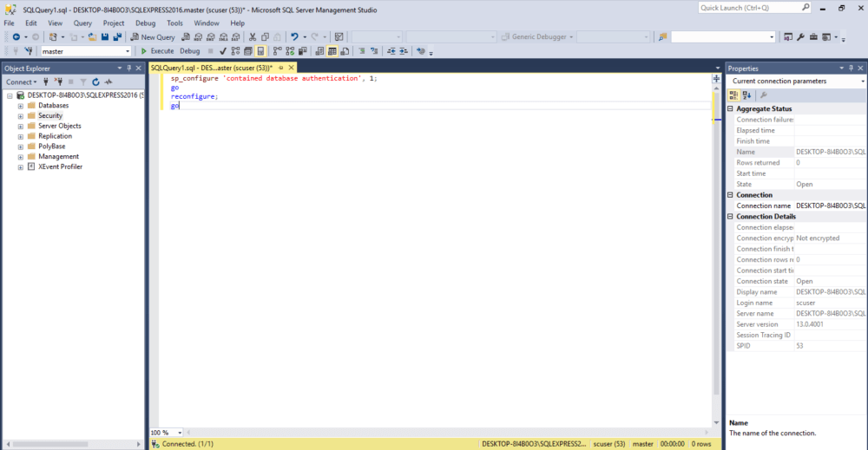Click the Cut scissors icon
Screen dimensions: 868x450
(253, 37)
